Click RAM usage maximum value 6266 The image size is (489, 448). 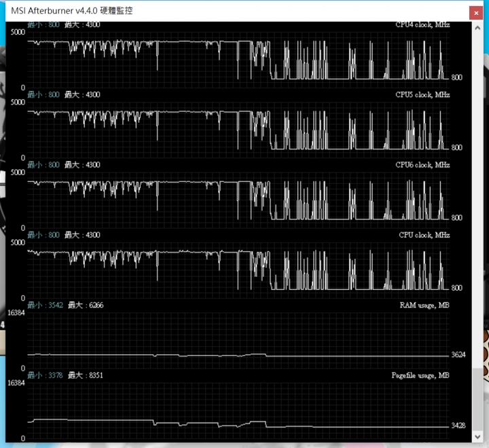[96, 305]
